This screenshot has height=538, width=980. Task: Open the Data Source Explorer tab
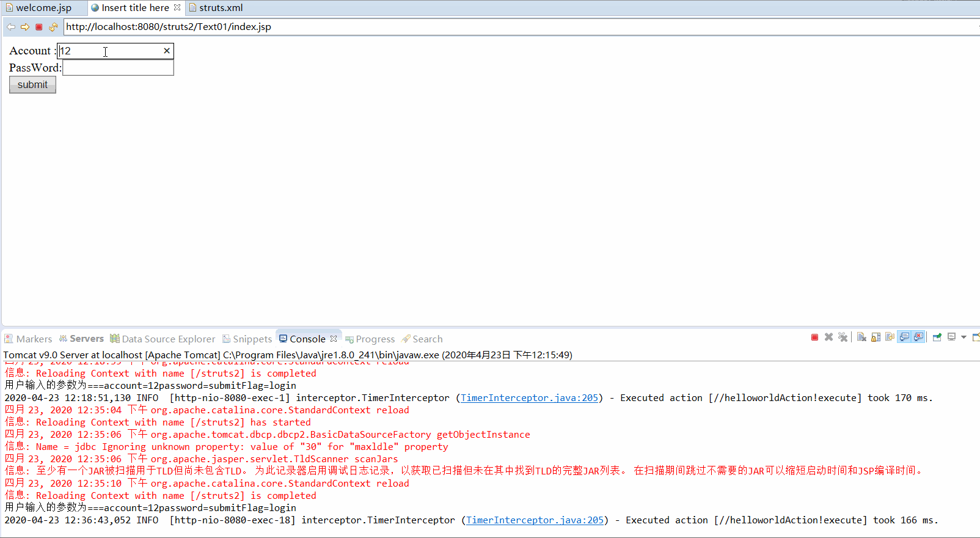coord(163,339)
